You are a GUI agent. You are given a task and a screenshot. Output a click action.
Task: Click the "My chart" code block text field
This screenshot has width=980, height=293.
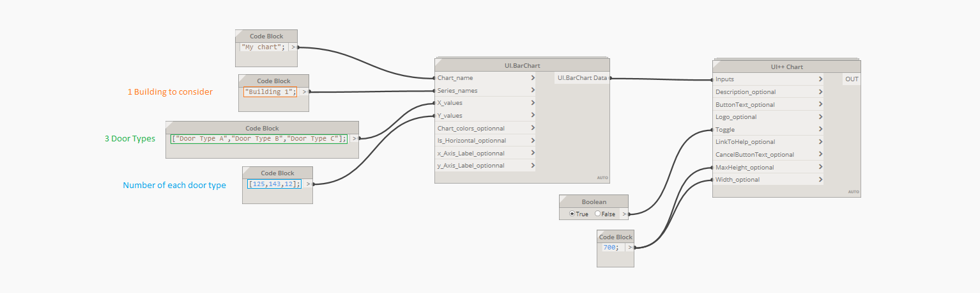click(263, 47)
